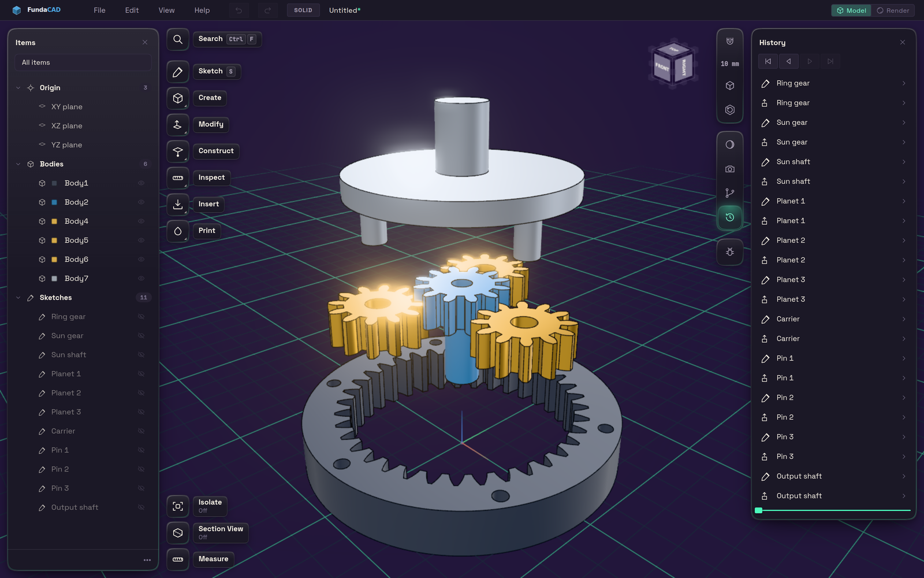Open the Create cube tool icon

point(178,98)
